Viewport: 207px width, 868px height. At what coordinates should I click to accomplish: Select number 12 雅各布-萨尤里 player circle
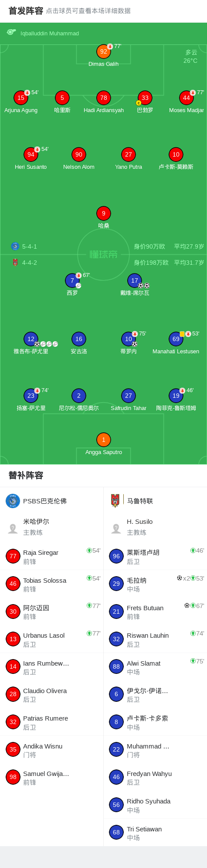click(x=31, y=339)
